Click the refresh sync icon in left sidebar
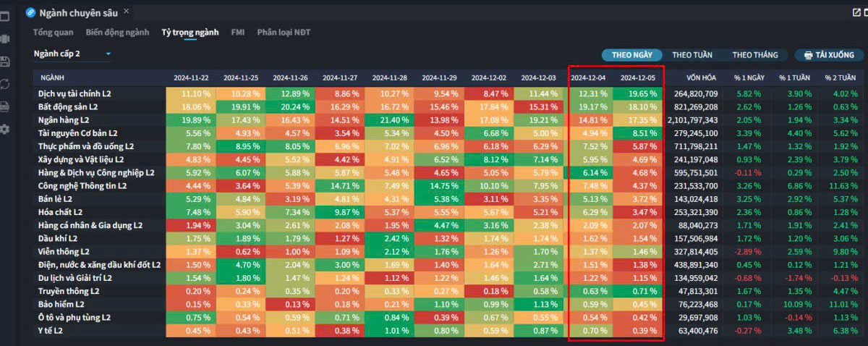 [5, 84]
